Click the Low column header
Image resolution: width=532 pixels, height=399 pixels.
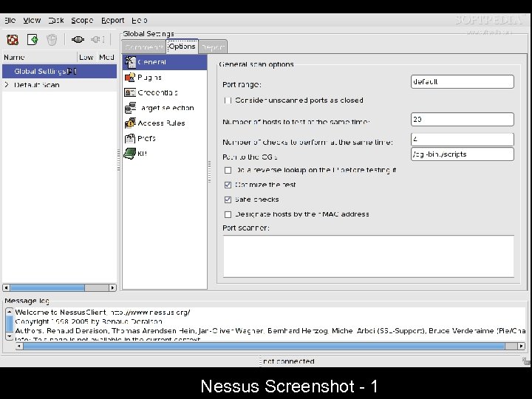(87, 57)
